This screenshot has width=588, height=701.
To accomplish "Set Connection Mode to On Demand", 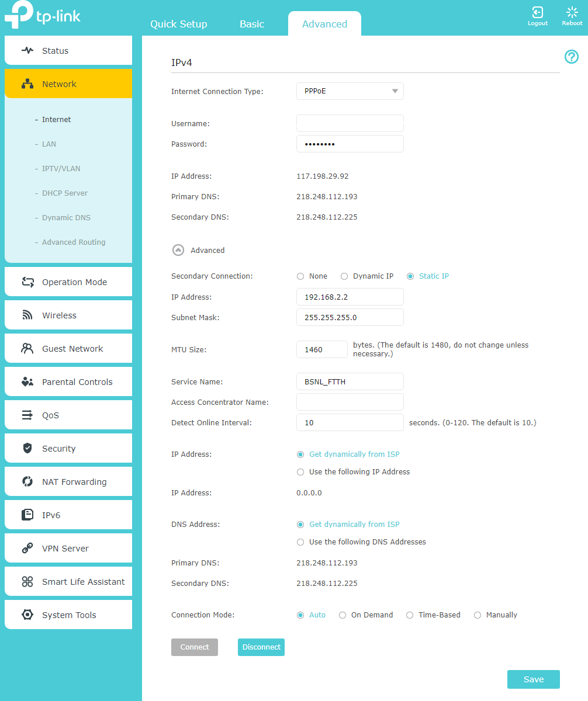I will (x=343, y=615).
